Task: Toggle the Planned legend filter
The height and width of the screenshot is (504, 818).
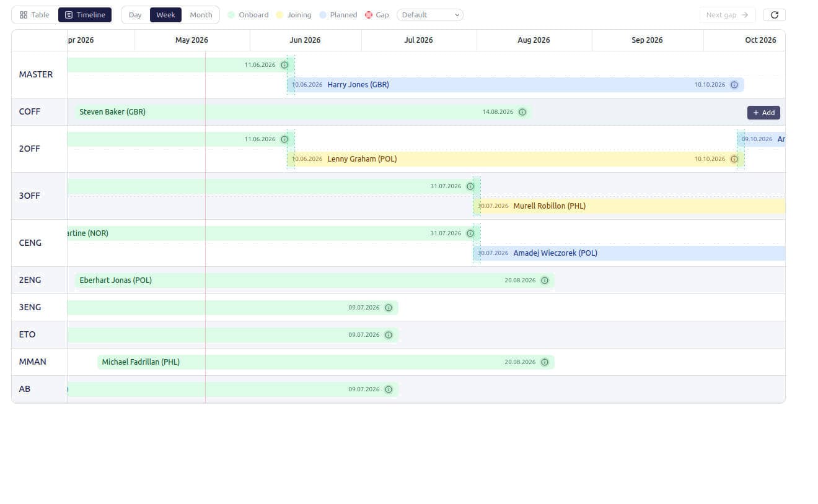Action: tap(338, 15)
